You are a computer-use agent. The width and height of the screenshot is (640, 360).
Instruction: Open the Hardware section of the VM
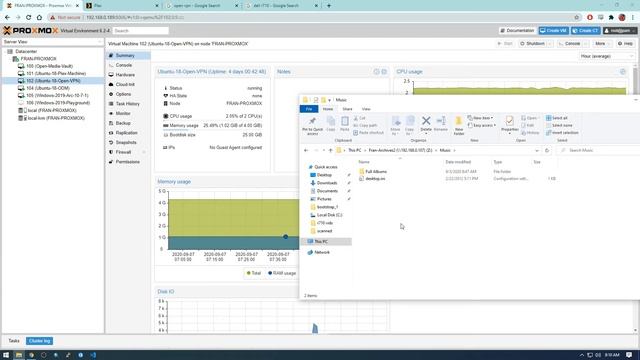pos(125,75)
